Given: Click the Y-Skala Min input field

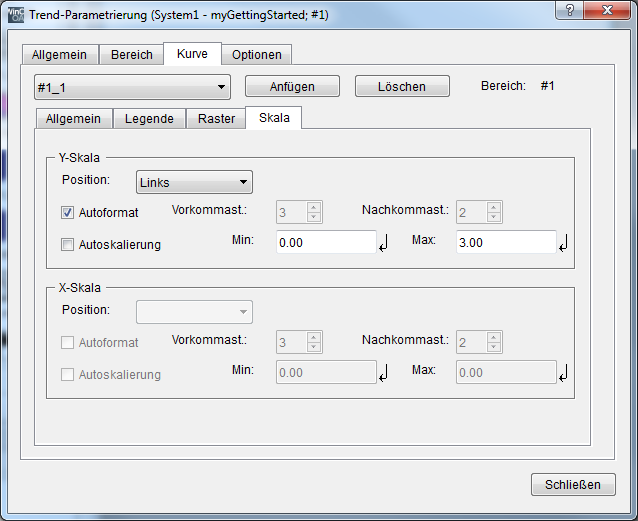Looking at the screenshot, I should [x=326, y=242].
